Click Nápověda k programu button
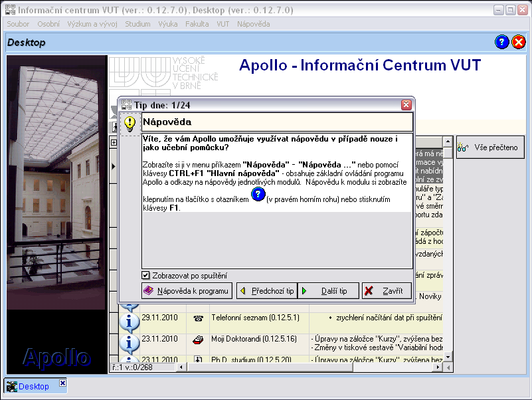Image resolution: width=532 pixels, height=400 pixels. 187,291
